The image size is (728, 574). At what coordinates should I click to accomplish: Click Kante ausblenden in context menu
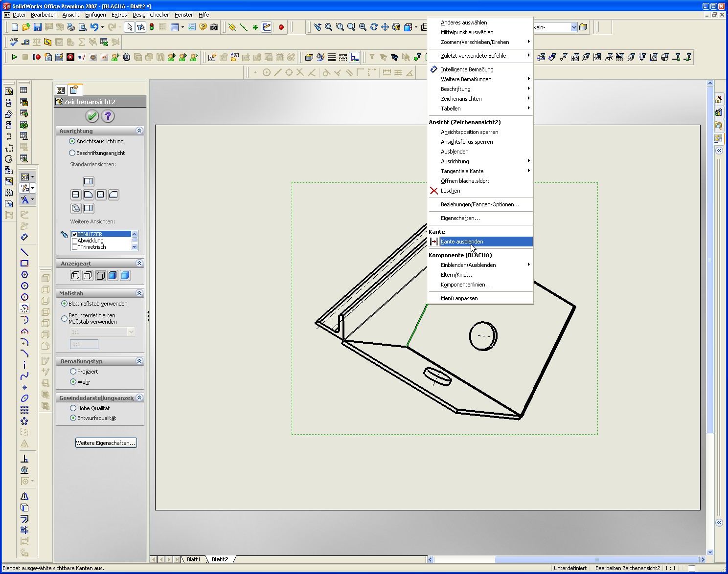click(462, 242)
